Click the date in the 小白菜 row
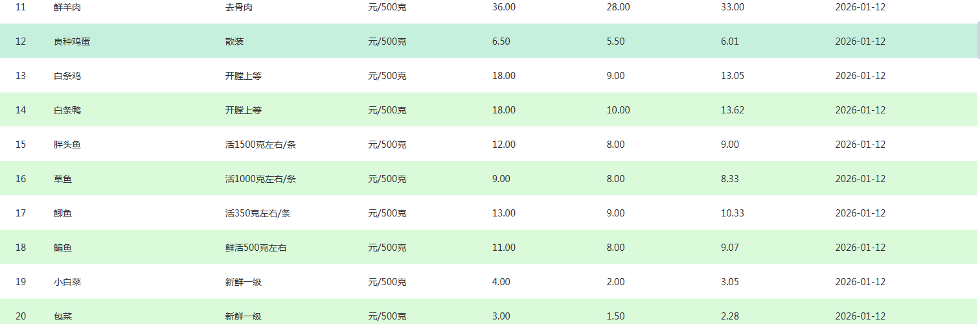Viewport: 980px width, 326px height. click(x=860, y=282)
